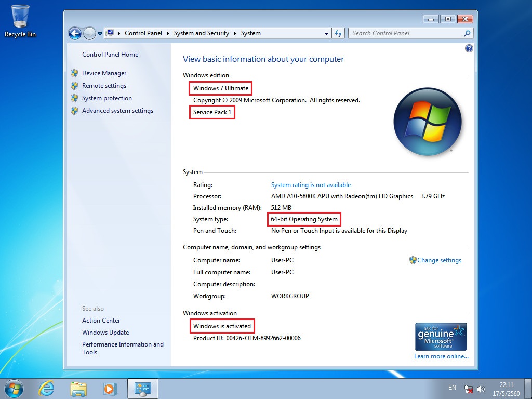Image resolution: width=532 pixels, height=399 pixels.
Task: Click the 512 MB installed memory value
Action: [x=281, y=208]
